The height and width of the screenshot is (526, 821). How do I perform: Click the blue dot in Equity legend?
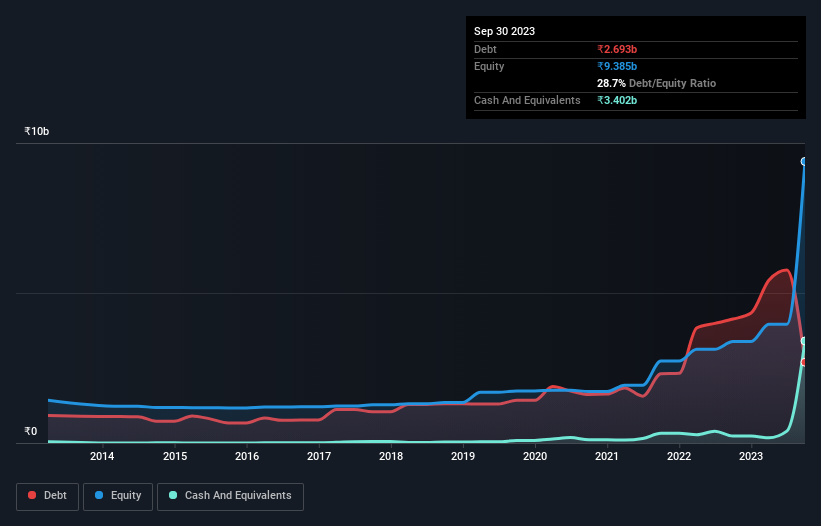[99, 495]
